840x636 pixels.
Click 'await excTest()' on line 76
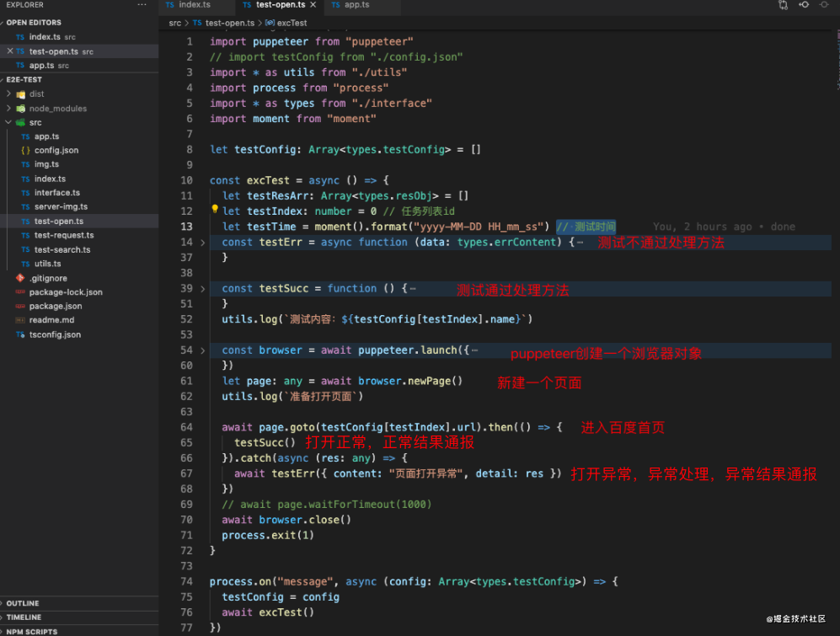pyautogui.click(x=268, y=612)
